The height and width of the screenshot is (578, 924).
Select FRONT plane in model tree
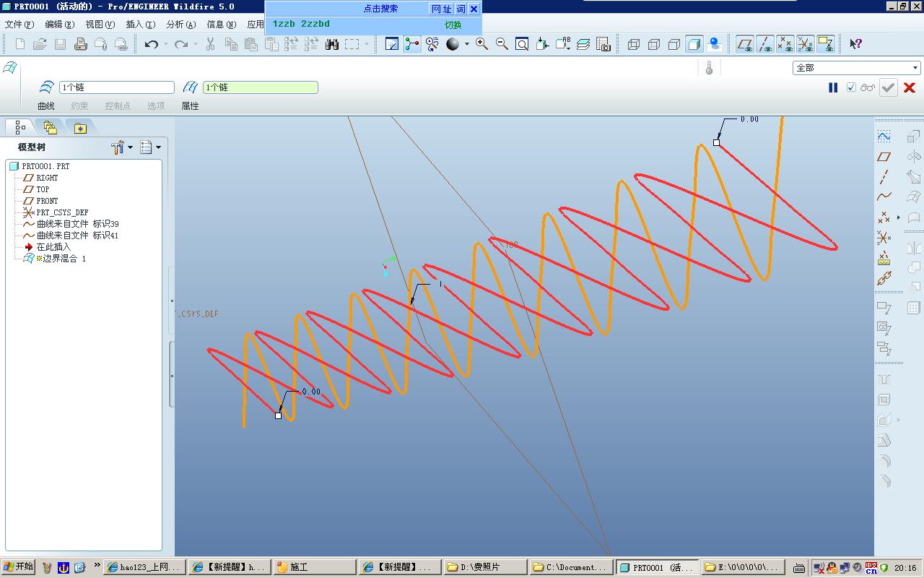point(47,201)
